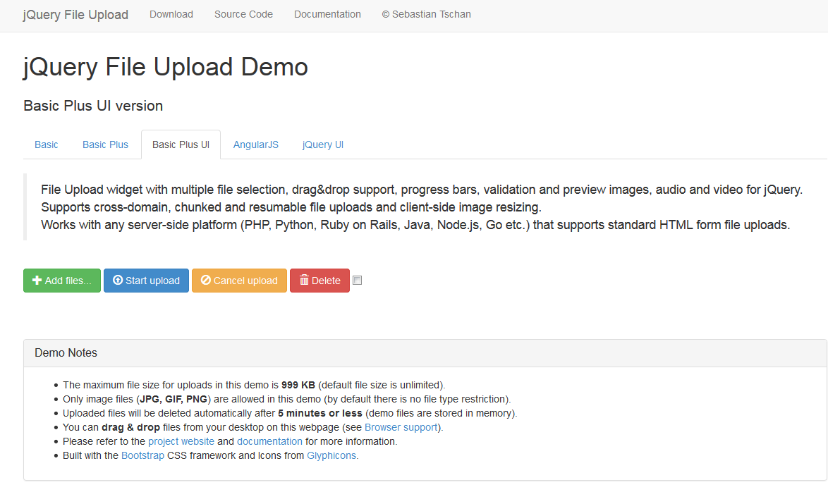Image resolution: width=828 pixels, height=504 pixels.
Task: Open the documentation link in Demo Notes
Action: [x=269, y=442]
